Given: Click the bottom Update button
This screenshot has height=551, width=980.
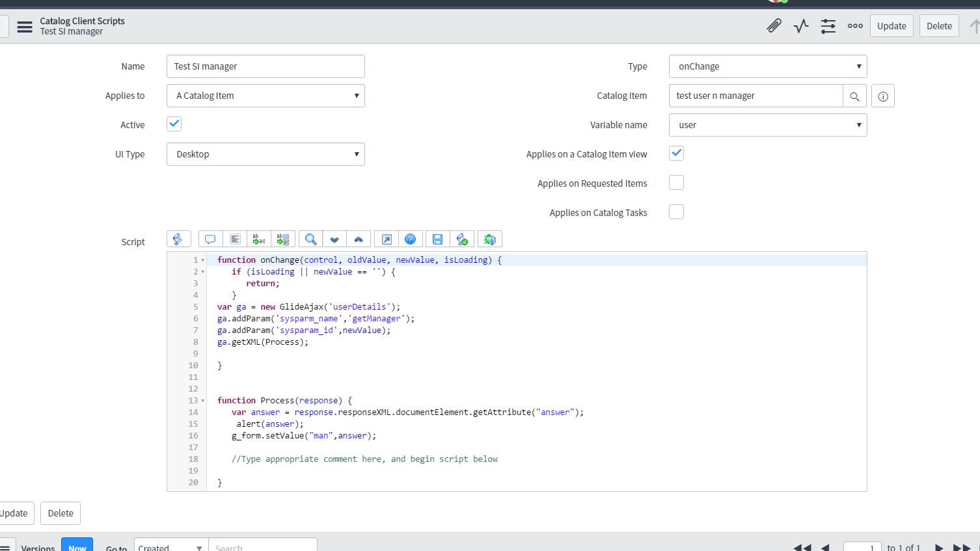Looking at the screenshot, I should [x=14, y=513].
